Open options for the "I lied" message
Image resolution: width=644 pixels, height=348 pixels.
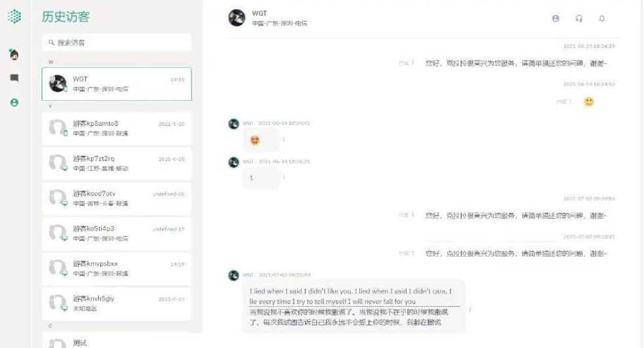(470, 309)
